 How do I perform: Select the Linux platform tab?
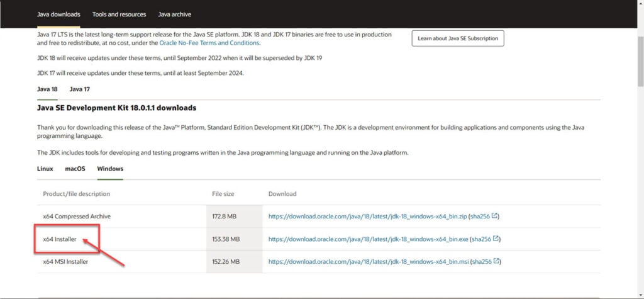[45, 169]
